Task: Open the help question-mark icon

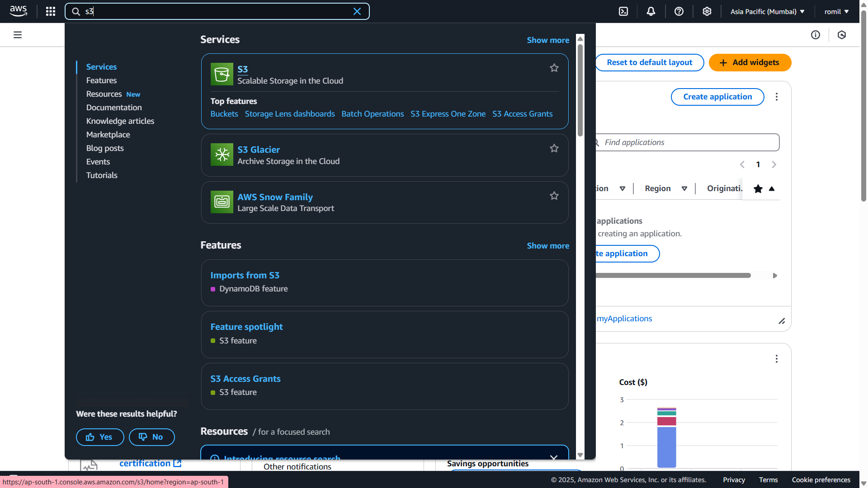Action: pyautogui.click(x=679, y=11)
